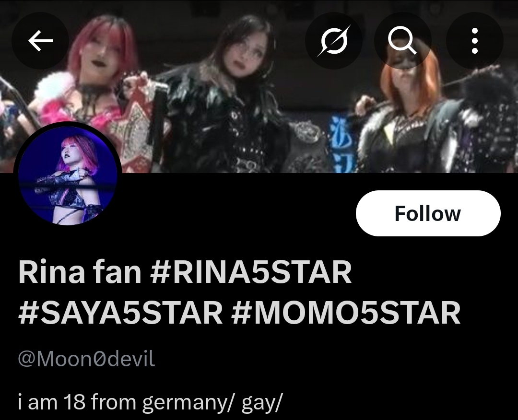Screen dimensions: 518x420
Task: Open the Grok profile summary icon
Action: (334, 41)
